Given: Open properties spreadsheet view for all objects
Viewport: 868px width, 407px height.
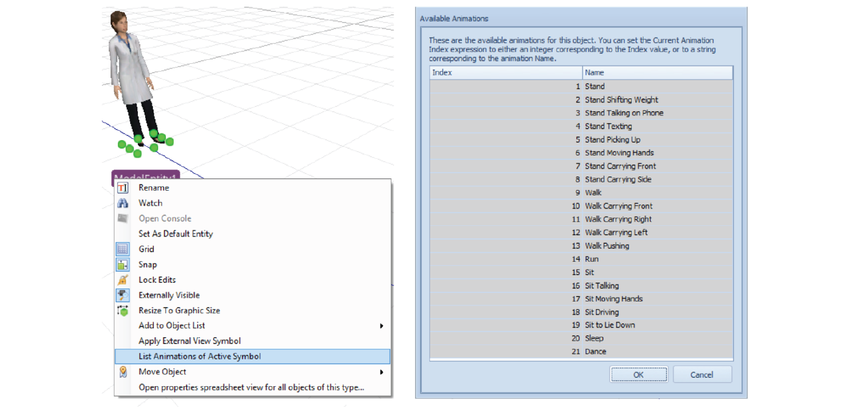Looking at the screenshot, I should pos(251,387).
